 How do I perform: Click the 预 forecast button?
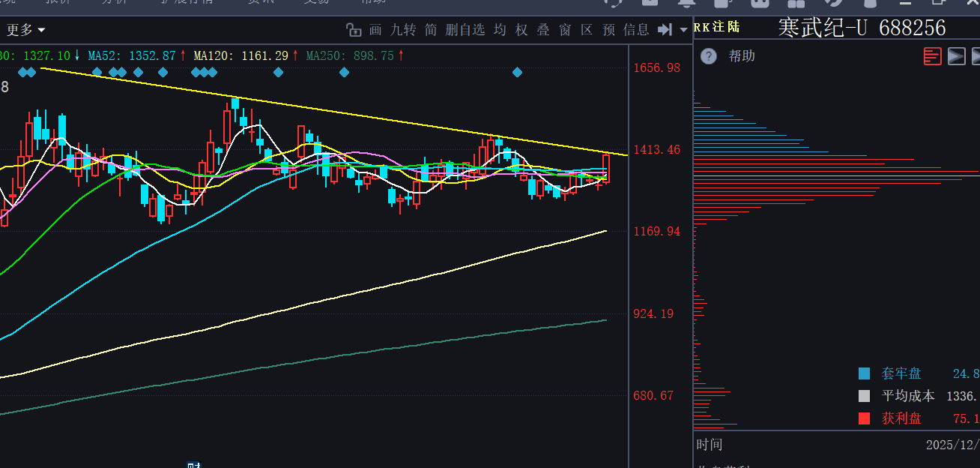click(x=608, y=30)
